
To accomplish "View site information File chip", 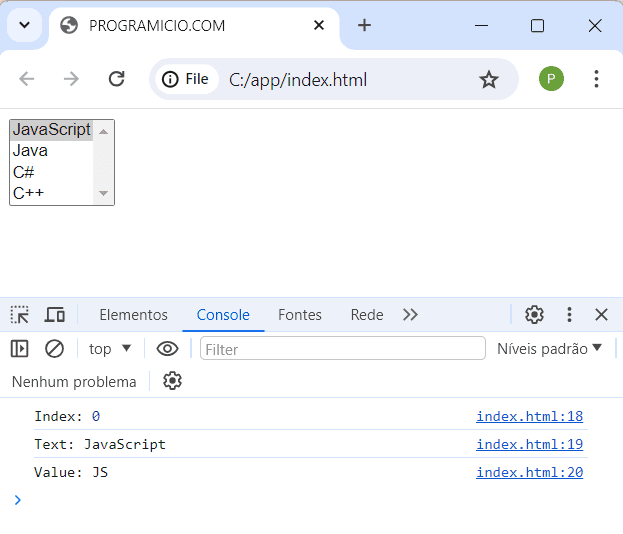I will pos(185,79).
